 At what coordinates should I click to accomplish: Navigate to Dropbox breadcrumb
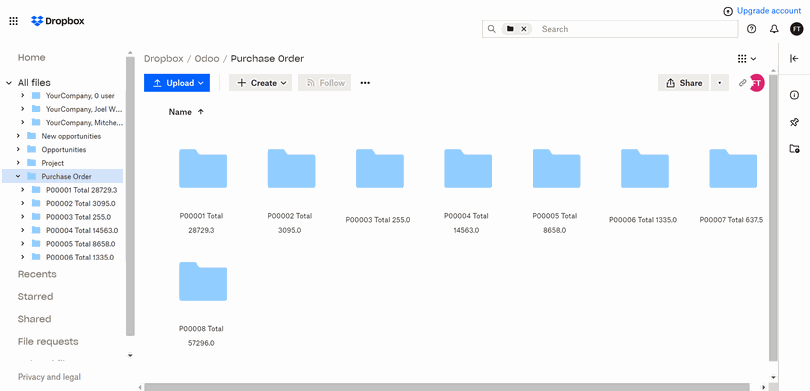point(164,58)
